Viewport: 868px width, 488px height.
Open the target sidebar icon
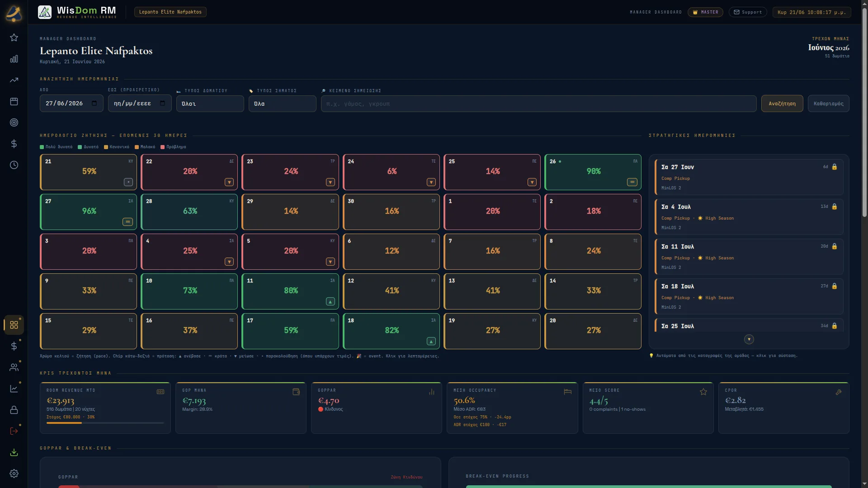click(x=14, y=122)
